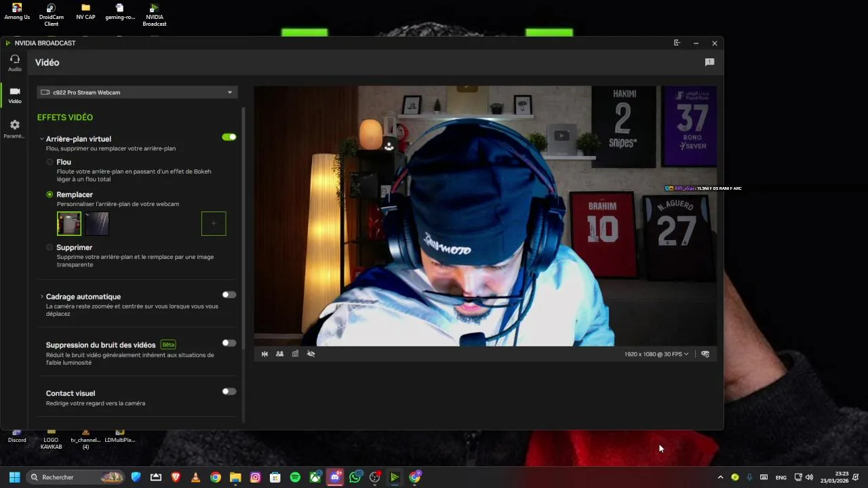Click the EFFETS VIDÉO heading

tap(65, 117)
